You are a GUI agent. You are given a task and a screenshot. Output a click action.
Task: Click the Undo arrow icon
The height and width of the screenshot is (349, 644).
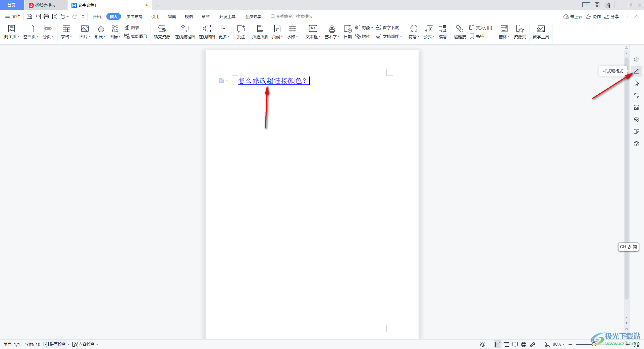tap(63, 16)
